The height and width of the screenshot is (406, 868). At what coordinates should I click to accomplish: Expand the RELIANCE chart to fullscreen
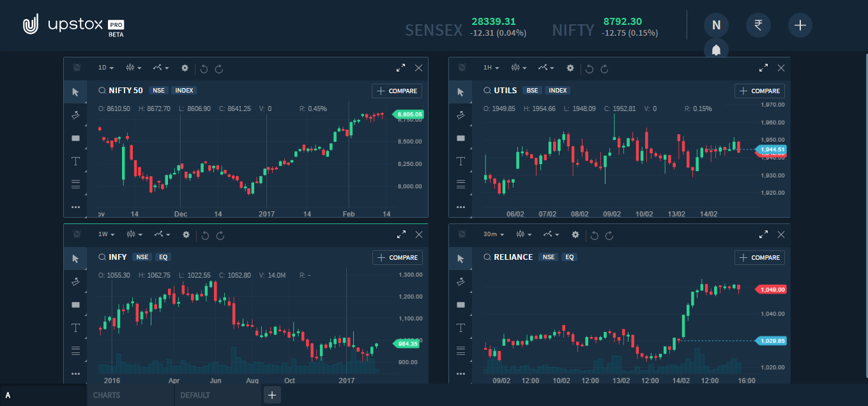pos(763,235)
